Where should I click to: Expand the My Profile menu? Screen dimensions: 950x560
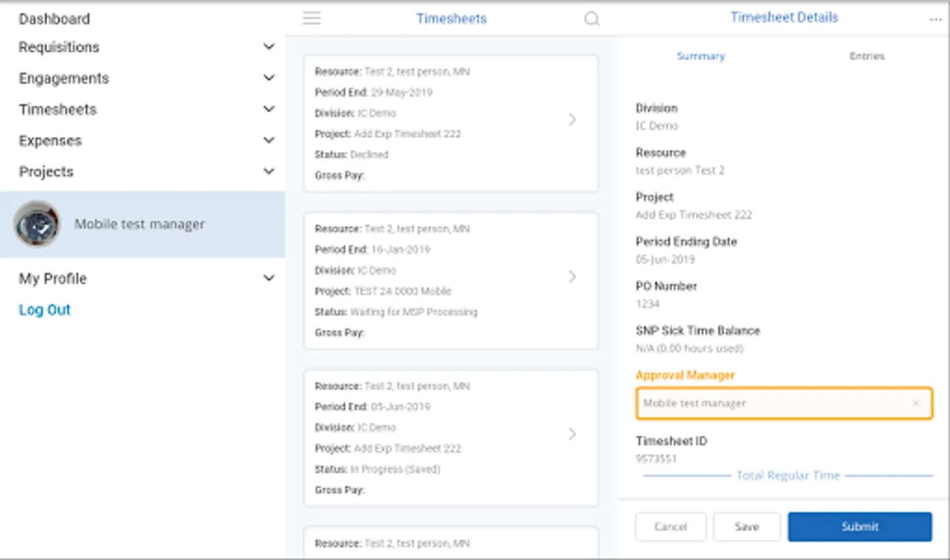[269, 278]
